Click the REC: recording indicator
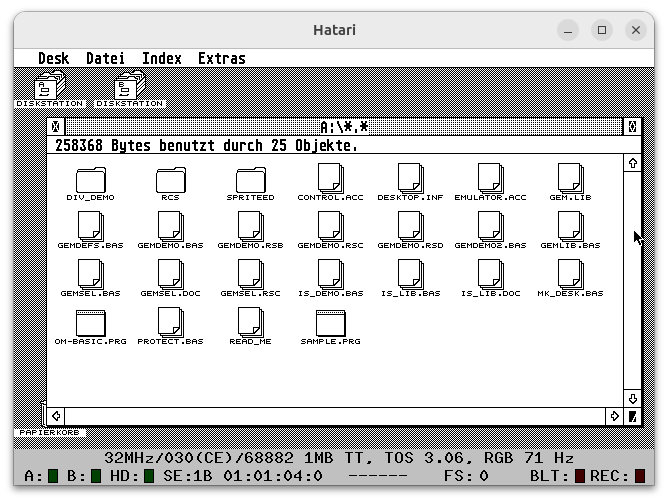668x502 pixels. pos(640,476)
